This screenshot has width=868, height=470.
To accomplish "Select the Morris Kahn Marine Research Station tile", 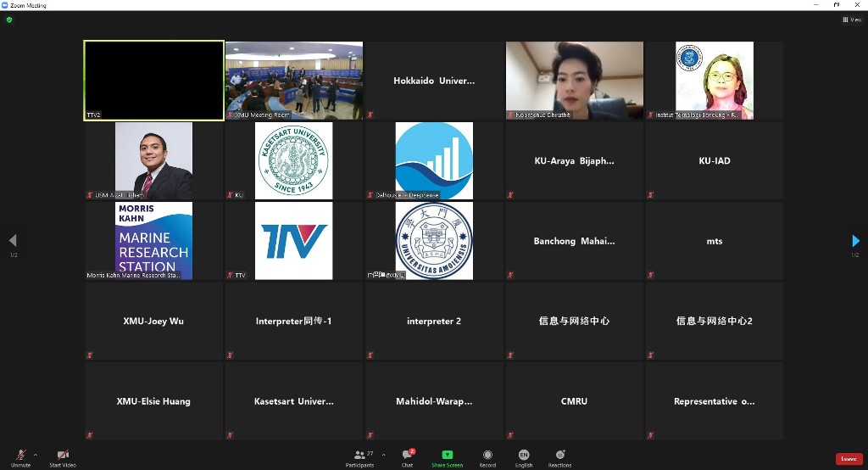I will point(153,241).
